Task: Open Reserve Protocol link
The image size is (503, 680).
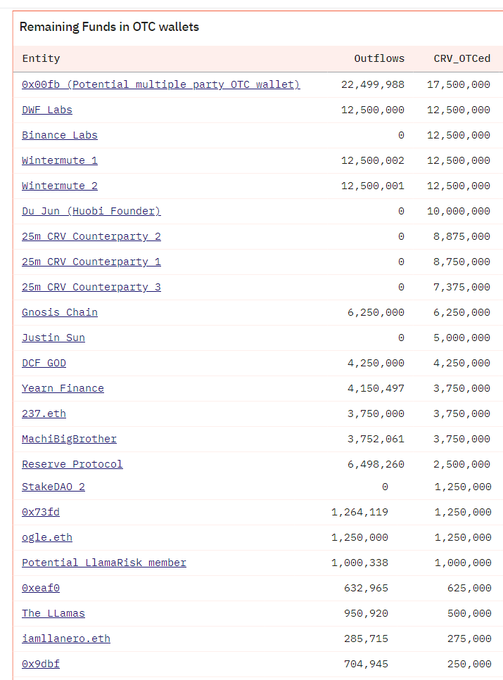Action: [x=72, y=464]
